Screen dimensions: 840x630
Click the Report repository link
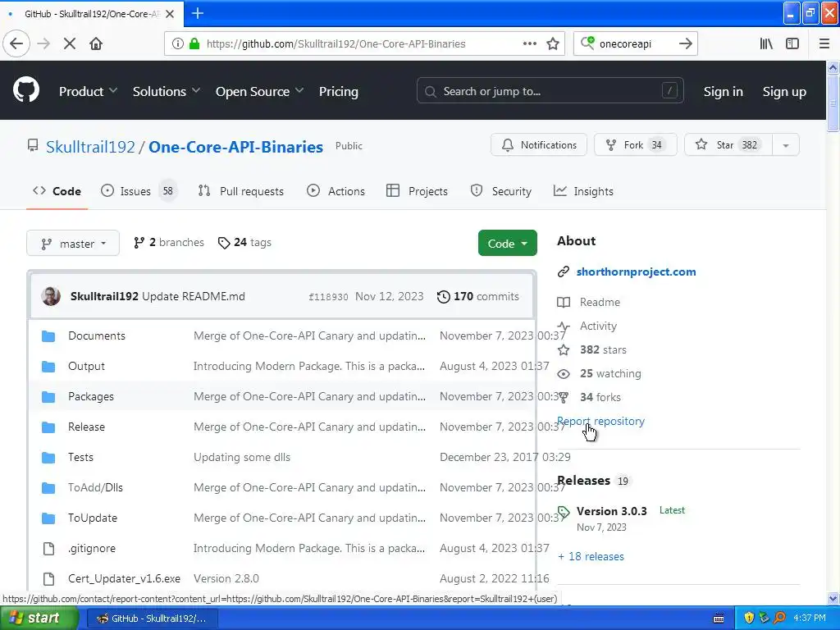[x=600, y=422]
